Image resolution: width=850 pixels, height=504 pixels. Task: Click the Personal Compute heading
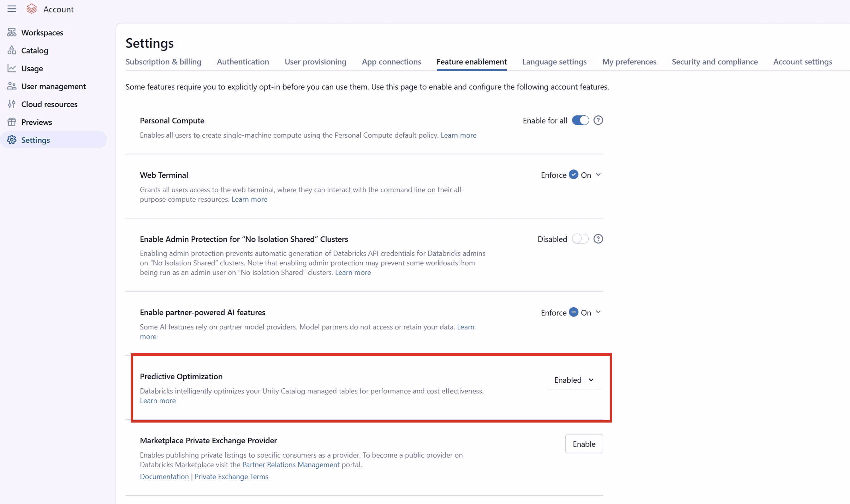coord(172,120)
